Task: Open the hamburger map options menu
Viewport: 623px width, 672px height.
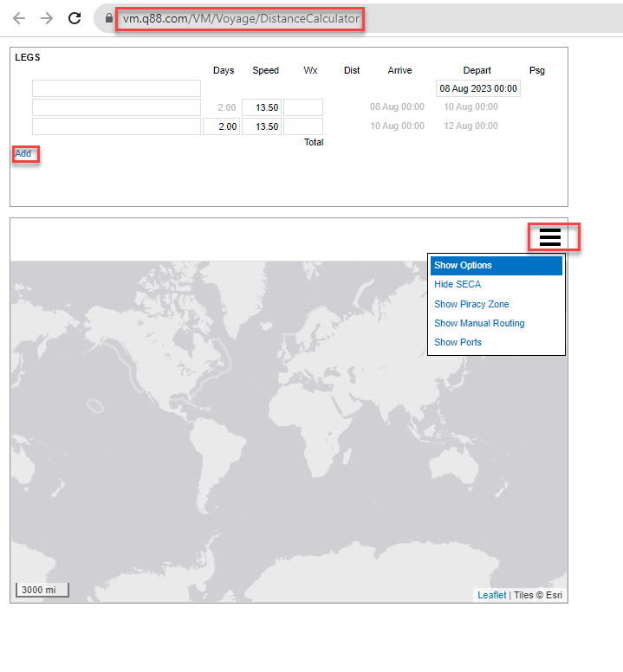Action: coord(550,236)
